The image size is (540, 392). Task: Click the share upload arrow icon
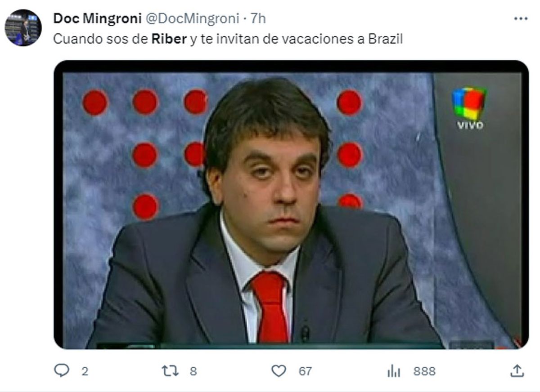[x=517, y=370]
